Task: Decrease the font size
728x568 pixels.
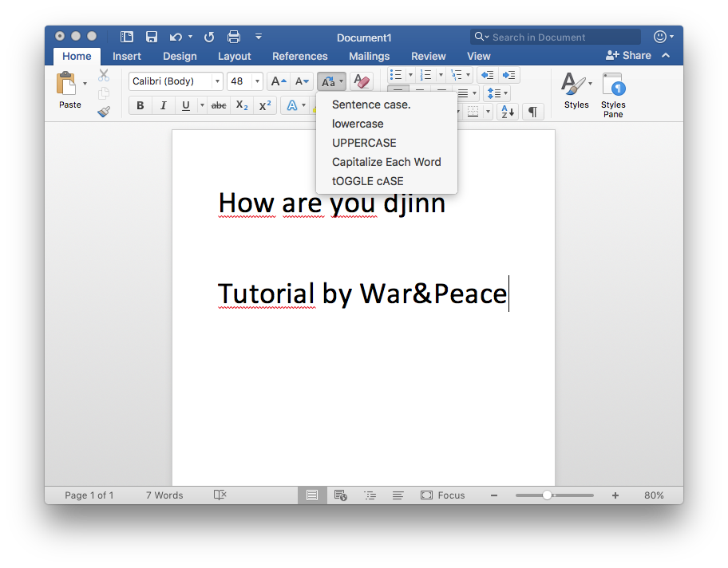Action: 302,81
